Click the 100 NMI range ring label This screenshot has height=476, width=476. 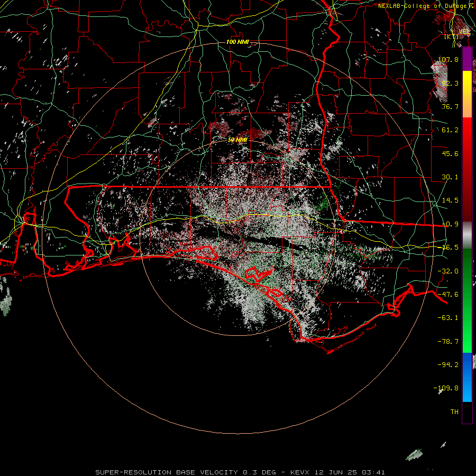point(237,42)
